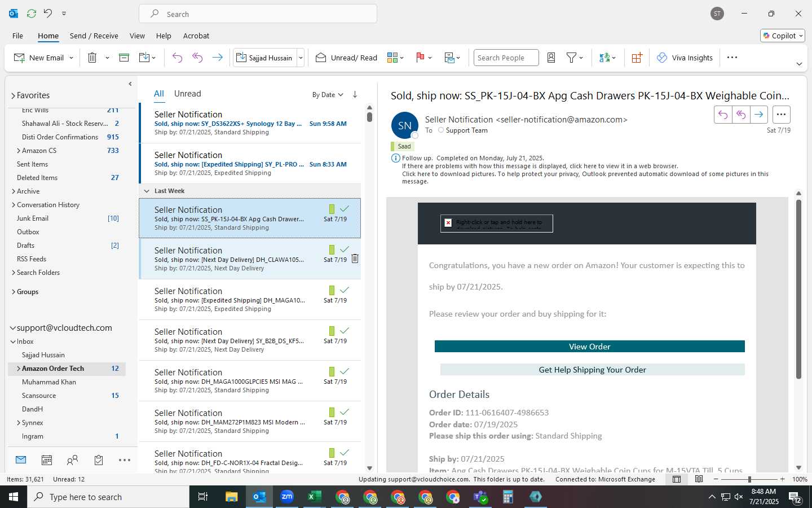Toggle completed flag on DH_MAM272P1M823 message

tap(345, 412)
